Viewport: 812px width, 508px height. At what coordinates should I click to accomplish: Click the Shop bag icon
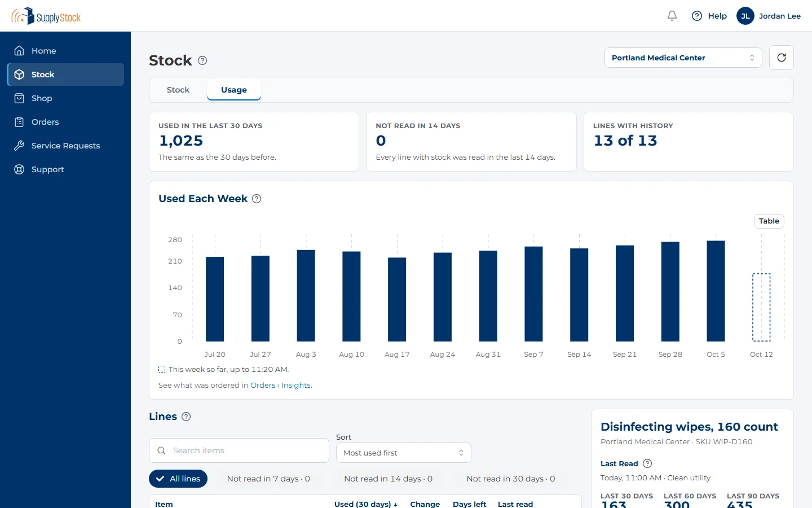pyautogui.click(x=19, y=98)
